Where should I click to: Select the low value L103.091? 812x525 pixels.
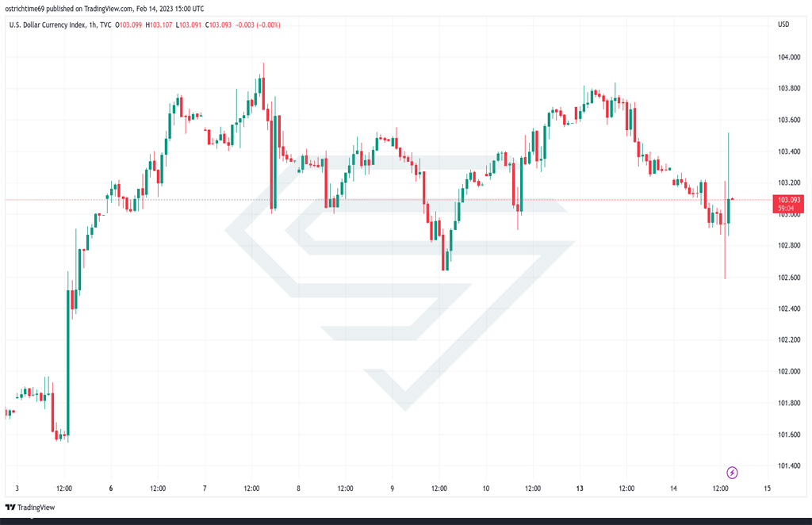point(189,25)
